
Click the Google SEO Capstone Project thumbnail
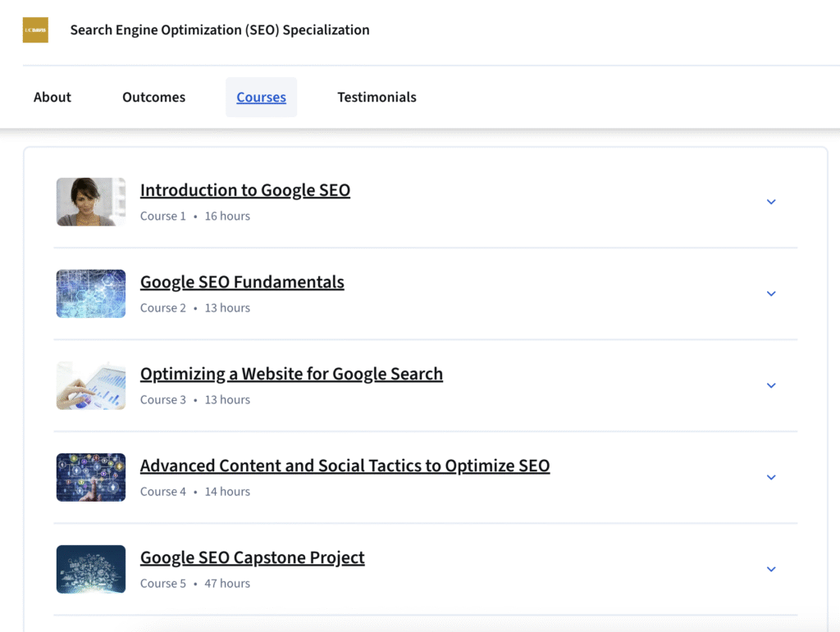[x=91, y=569]
